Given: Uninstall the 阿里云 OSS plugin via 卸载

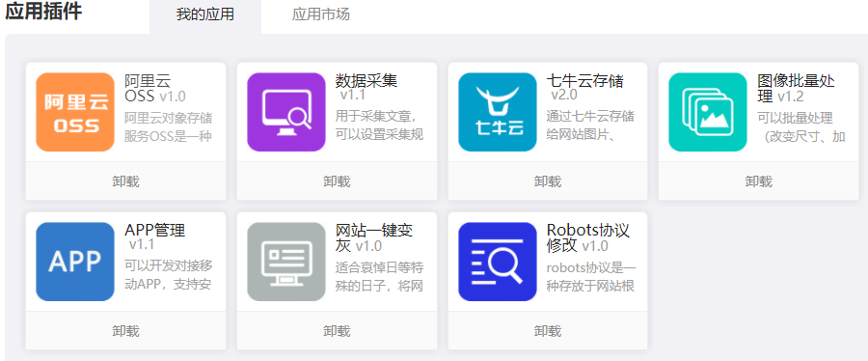Looking at the screenshot, I should 125,181.
